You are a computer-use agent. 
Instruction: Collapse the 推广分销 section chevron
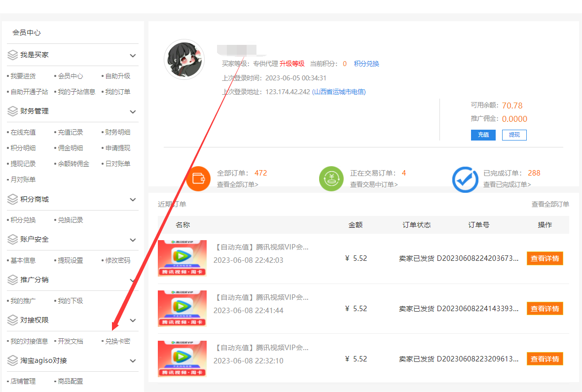pyautogui.click(x=133, y=281)
